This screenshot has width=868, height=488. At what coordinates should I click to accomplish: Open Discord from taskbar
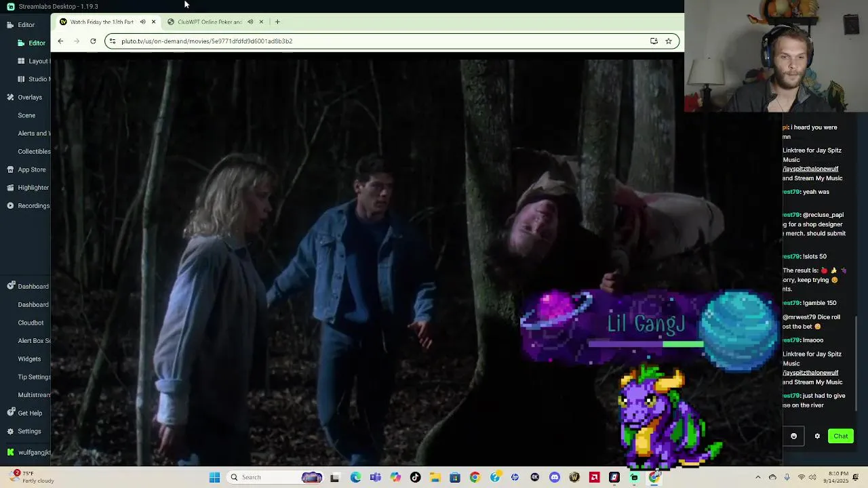(555, 477)
